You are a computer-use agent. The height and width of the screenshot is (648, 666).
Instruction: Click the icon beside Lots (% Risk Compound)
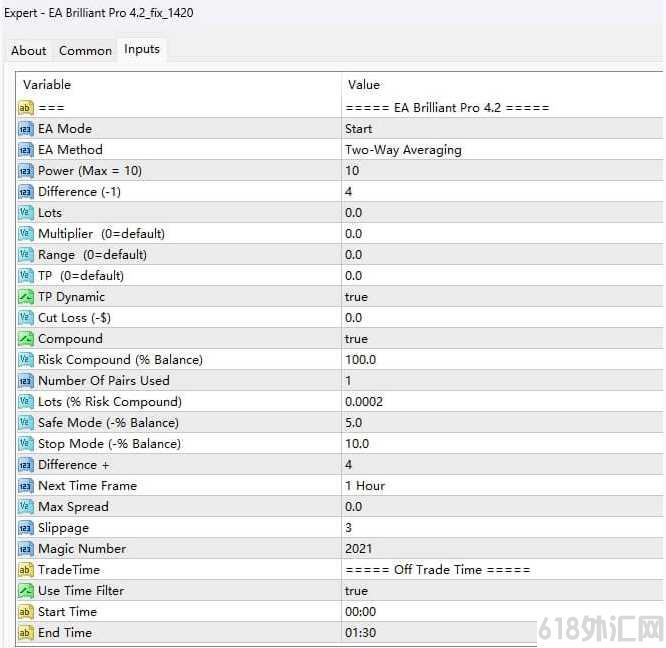[25, 402]
